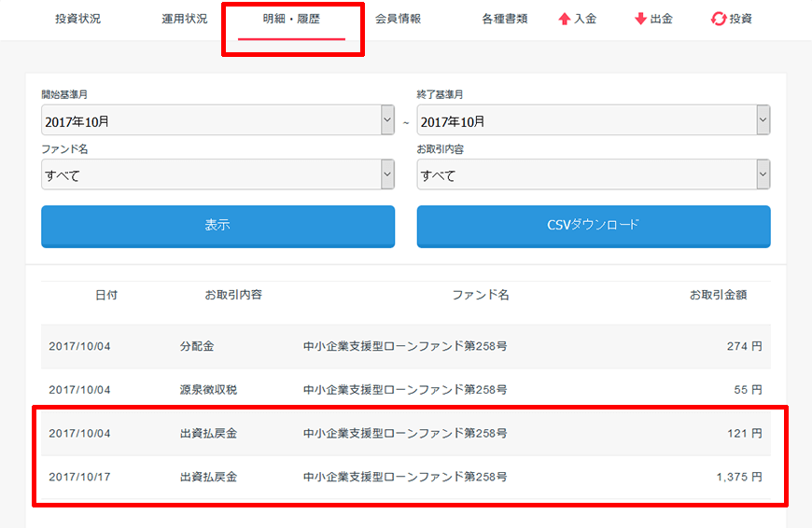Open the 会員情報 tab
Screen dimensions: 812x528
click(x=398, y=20)
